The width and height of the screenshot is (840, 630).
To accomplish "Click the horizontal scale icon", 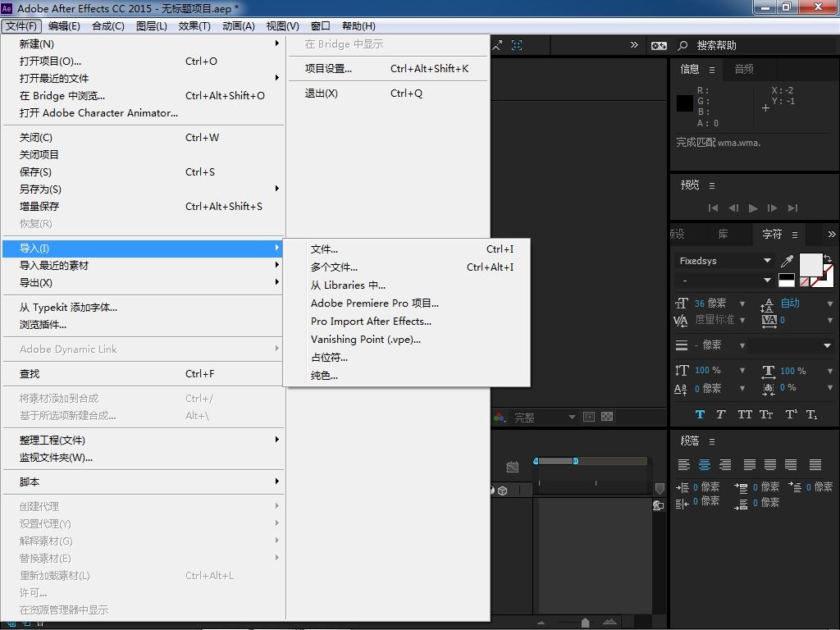I will click(768, 371).
